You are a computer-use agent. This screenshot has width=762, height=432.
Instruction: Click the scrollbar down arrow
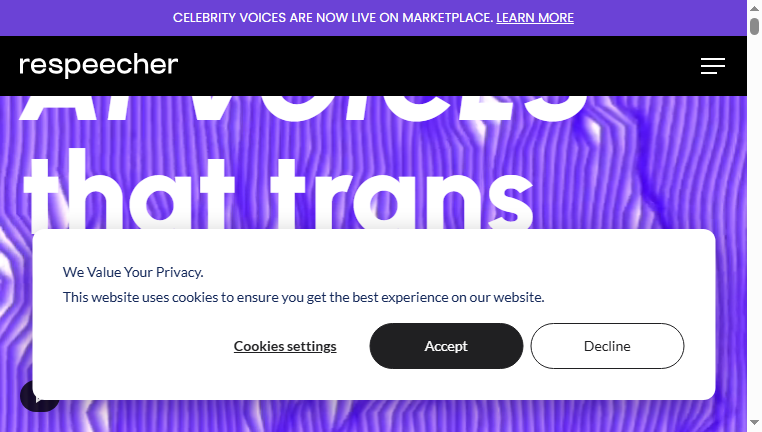pos(754,423)
